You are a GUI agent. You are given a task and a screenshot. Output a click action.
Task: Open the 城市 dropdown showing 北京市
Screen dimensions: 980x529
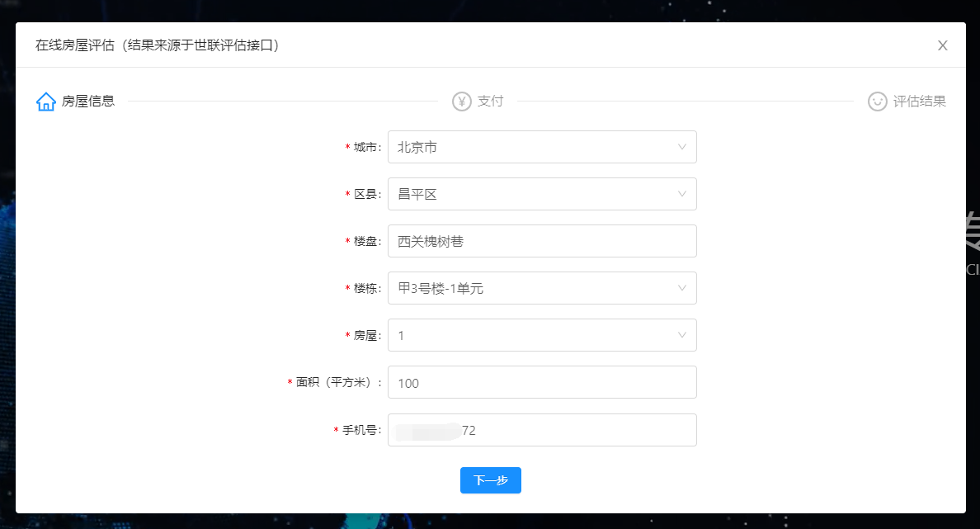pyautogui.click(x=542, y=147)
